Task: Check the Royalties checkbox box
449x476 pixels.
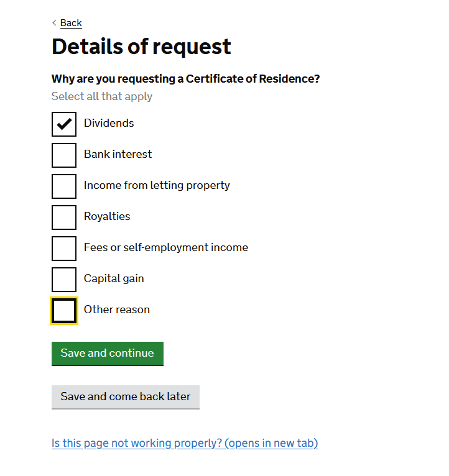Action: [x=64, y=217]
